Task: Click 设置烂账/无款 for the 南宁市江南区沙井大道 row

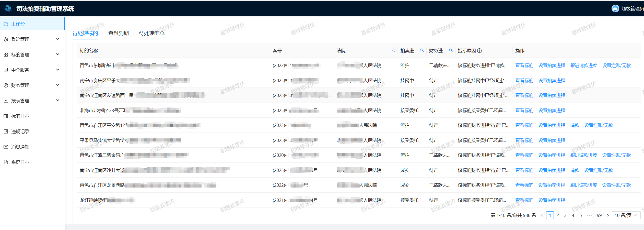Action: click(x=599, y=170)
